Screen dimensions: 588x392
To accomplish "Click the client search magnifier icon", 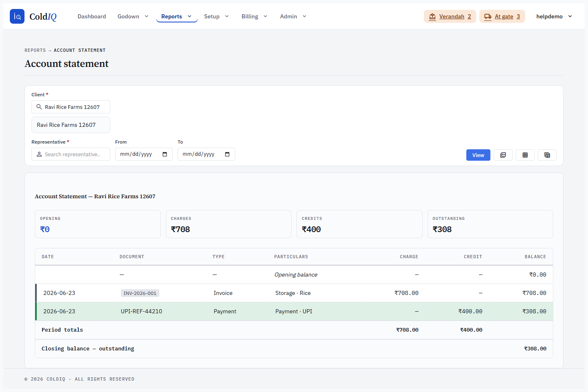I will point(39,107).
